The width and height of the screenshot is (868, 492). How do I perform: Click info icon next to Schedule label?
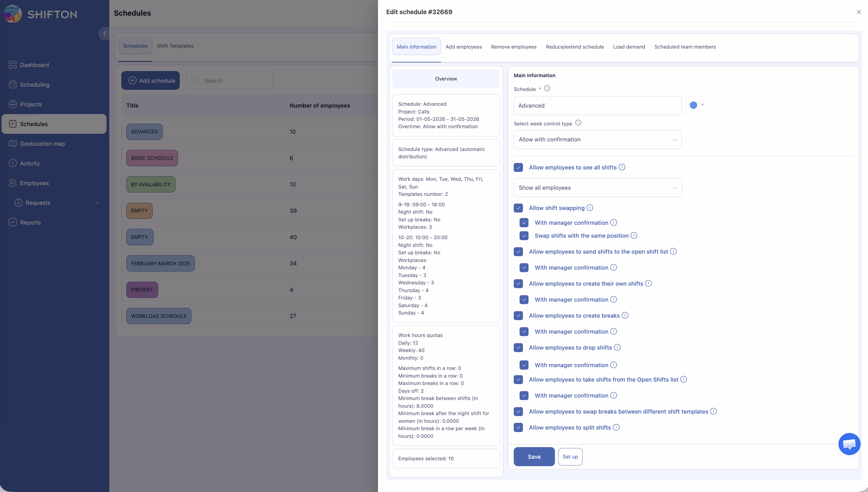coord(547,89)
